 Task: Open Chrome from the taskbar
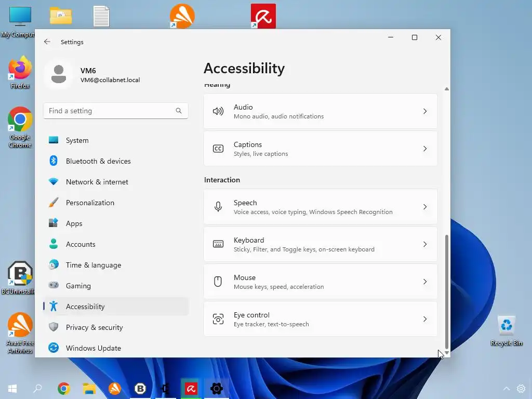pyautogui.click(x=63, y=389)
